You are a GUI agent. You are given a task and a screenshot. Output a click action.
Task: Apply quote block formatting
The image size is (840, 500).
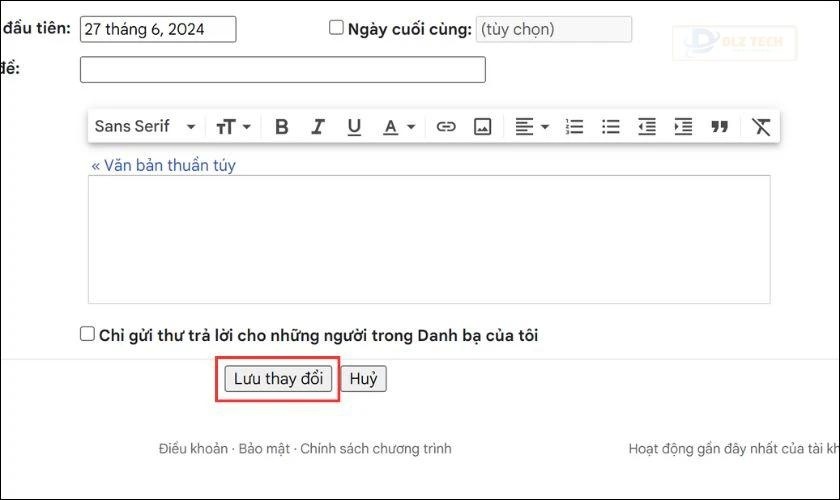click(x=719, y=127)
